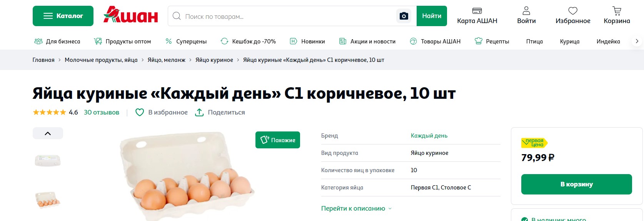Click the Каждый день brand link
The width and height of the screenshot is (644, 221).
tap(429, 136)
